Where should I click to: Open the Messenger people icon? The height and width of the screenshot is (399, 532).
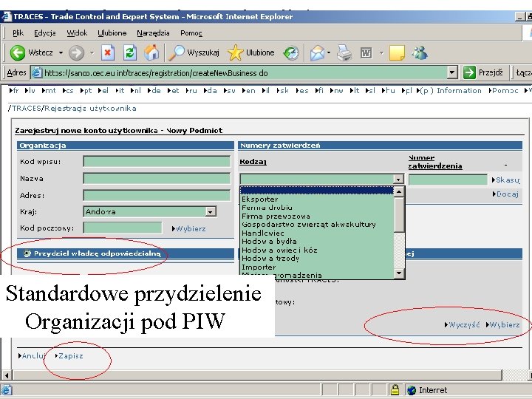[x=420, y=53]
